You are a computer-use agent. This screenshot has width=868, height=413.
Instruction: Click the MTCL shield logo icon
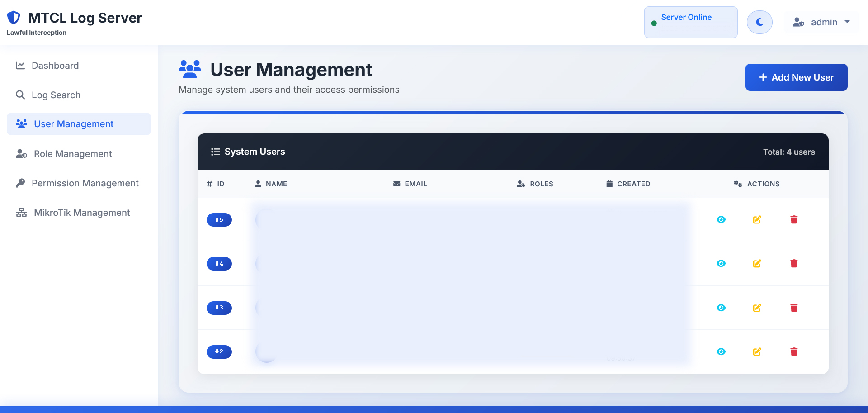point(14,18)
